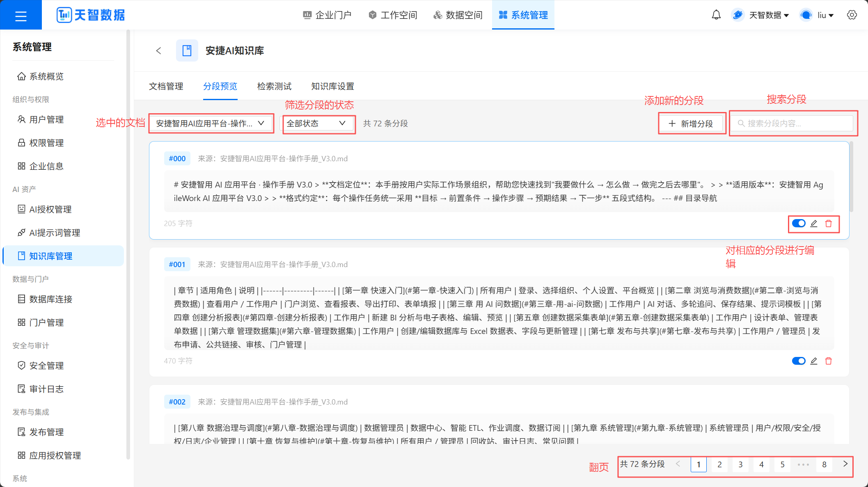
Task: Click the #000 segment number tag
Action: (x=177, y=159)
